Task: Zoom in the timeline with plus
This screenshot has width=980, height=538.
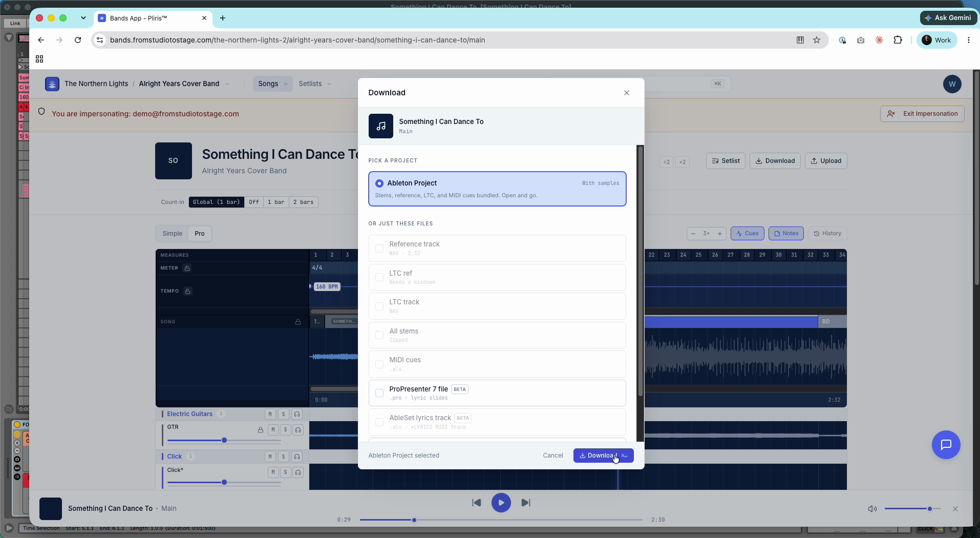Action: point(720,234)
